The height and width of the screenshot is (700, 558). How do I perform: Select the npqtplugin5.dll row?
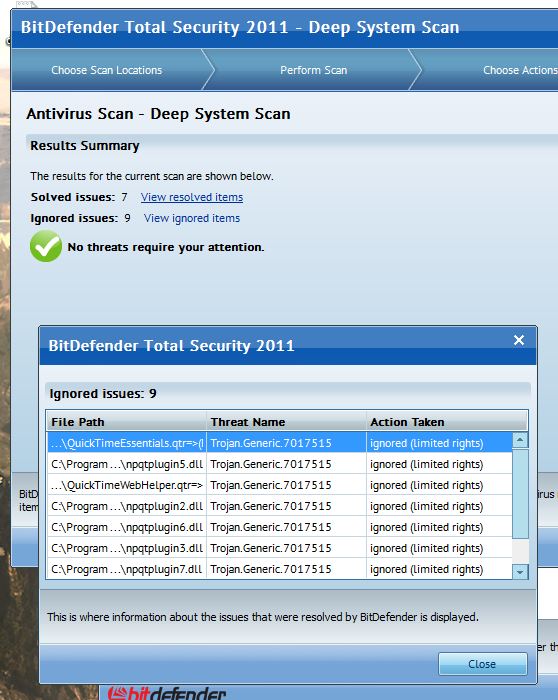(x=280, y=464)
